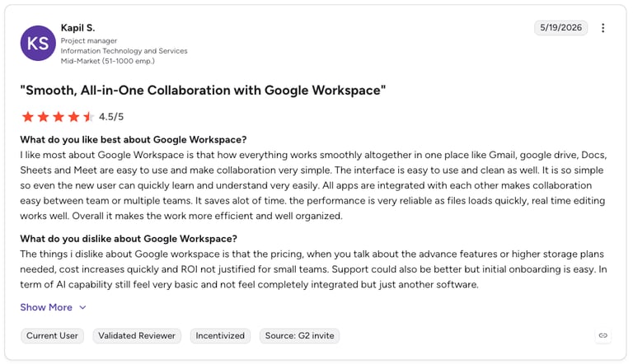Click 'Information Technology and Services' text
Image resolution: width=633 pixels, height=364 pixels.
click(124, 51)
